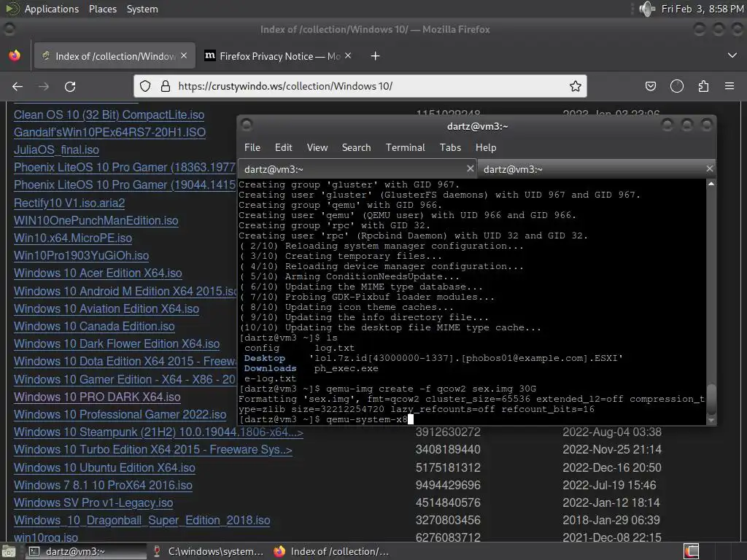Open the Firefox hamburger menu
The width and height of the screenshot is (747, 560).
729,86
